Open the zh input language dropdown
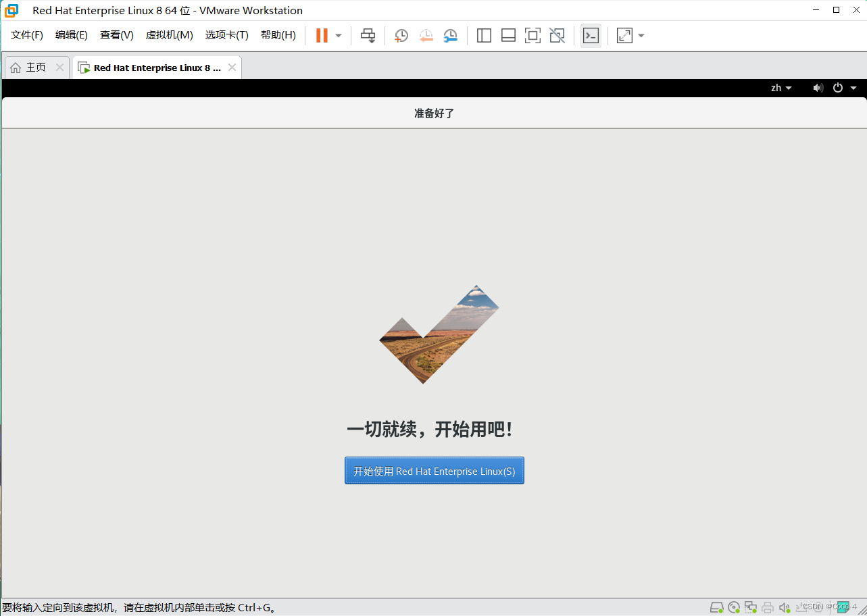 point(781,88)
